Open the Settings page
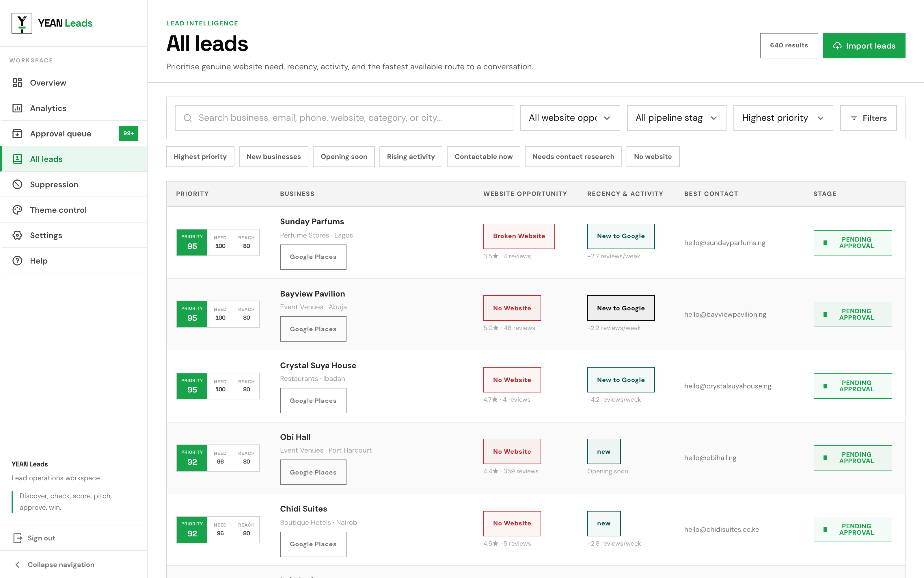 pyautogui.click(x=74, y=235)
